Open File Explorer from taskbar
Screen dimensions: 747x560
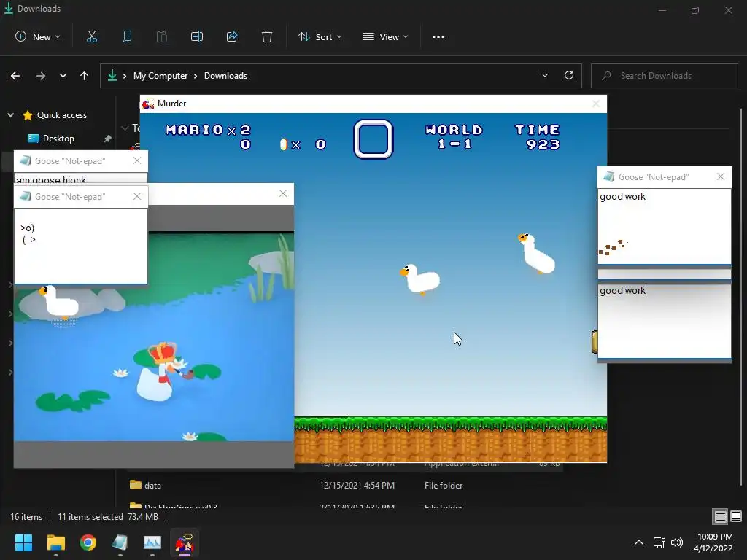pyautogui.click(x=55, y=542)
